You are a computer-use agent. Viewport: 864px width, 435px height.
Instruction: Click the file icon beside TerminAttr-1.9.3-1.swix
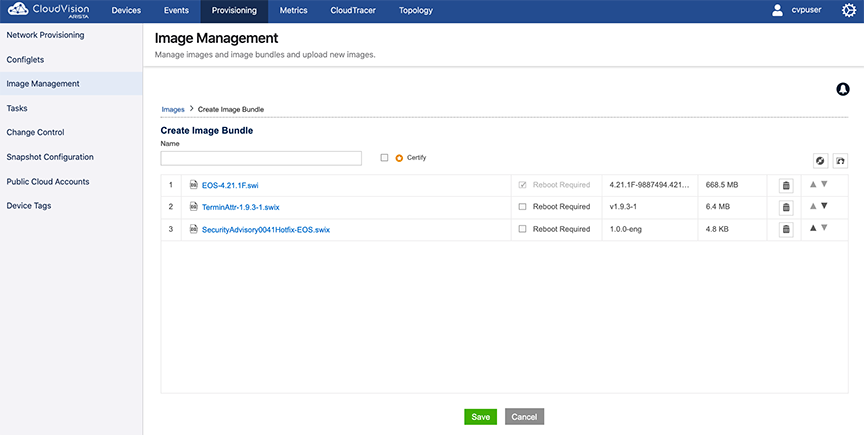click(193, 207)
